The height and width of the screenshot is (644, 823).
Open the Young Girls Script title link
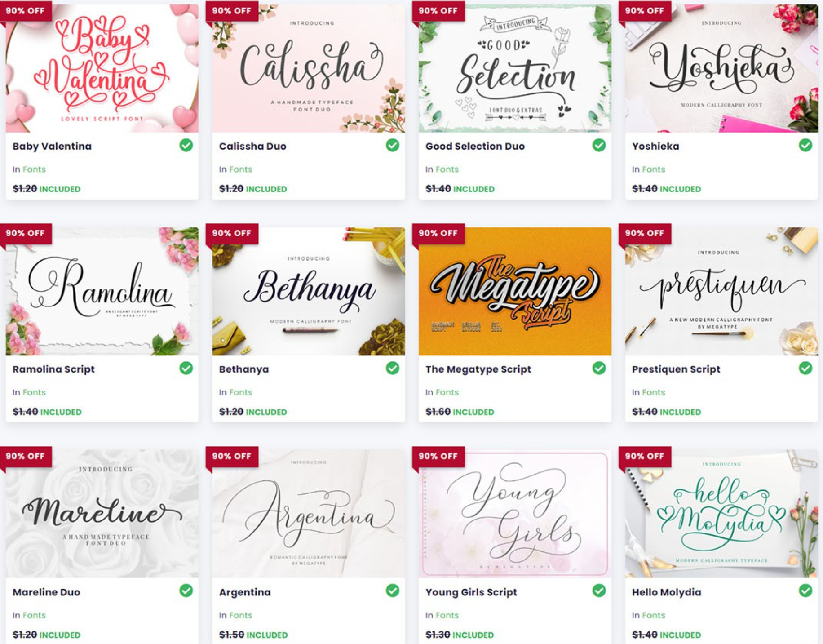471,592
